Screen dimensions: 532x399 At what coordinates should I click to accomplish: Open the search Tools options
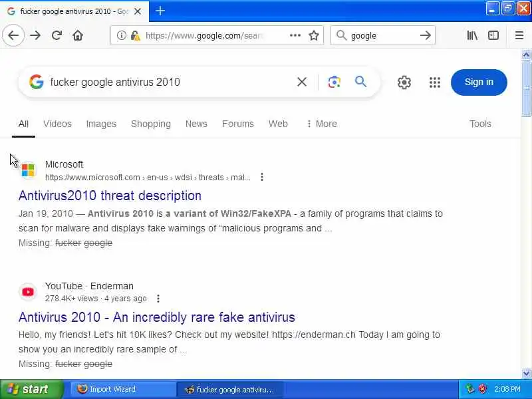[480, 124]
